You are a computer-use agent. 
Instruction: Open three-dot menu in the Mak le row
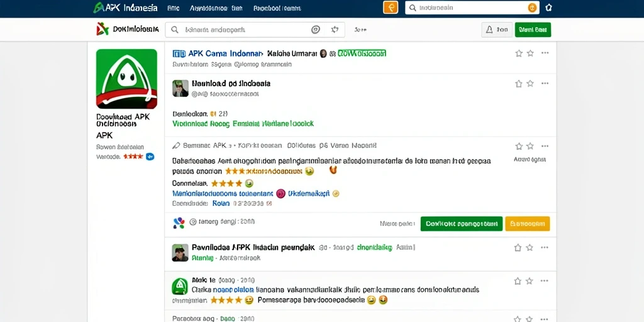click(x=545, y=281)
